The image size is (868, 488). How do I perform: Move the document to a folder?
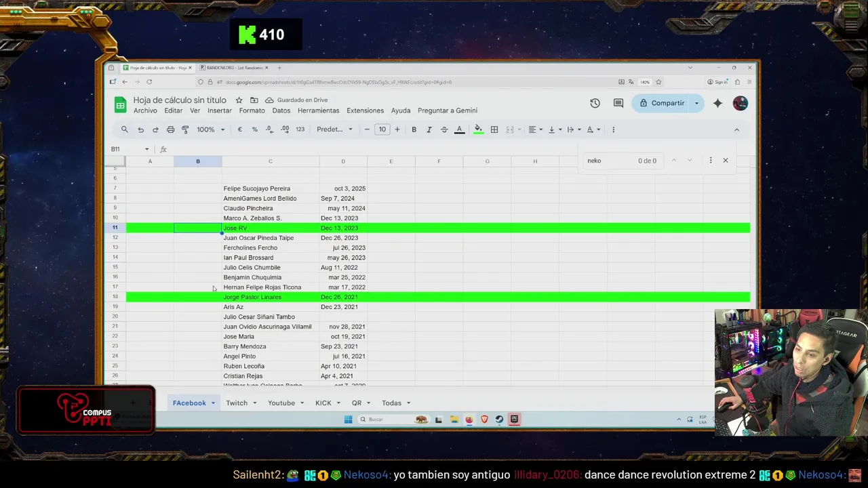pos(254,100)
